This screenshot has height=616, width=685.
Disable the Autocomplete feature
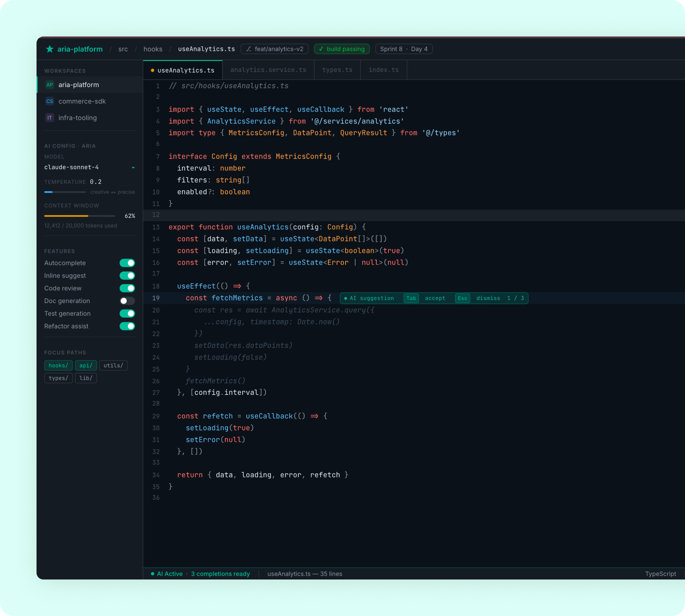[127, 263]
